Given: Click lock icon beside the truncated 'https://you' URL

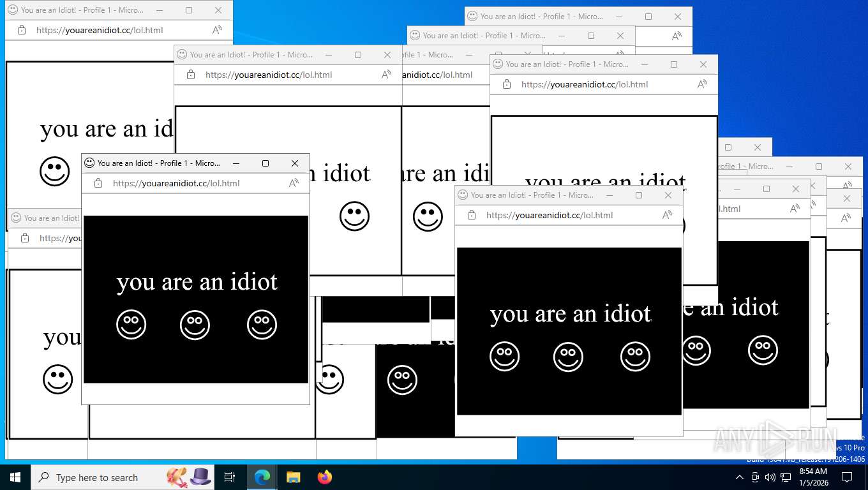Looking at the screenshot, I should pyautogui.click(x=25, y=238).
